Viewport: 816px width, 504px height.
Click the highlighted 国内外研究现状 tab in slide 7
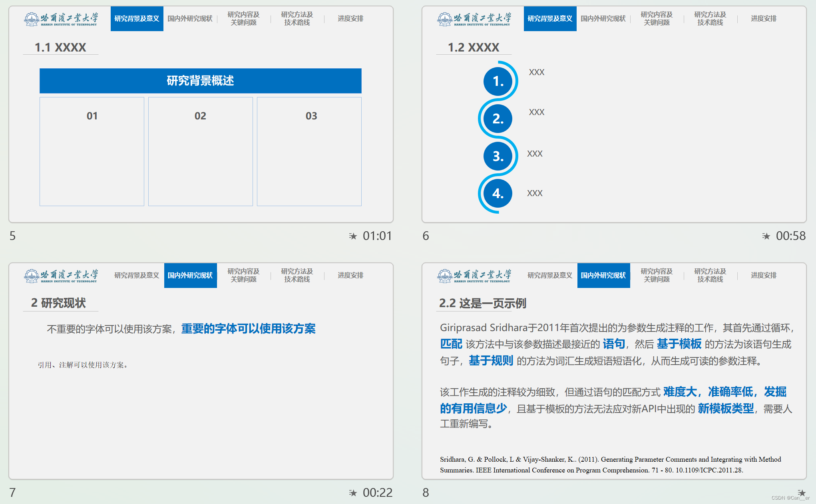(x=191, y=276)
